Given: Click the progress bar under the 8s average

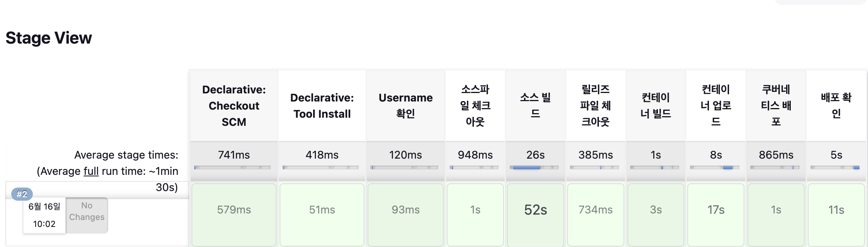Looking at the screenshot, I should (715, 167).
